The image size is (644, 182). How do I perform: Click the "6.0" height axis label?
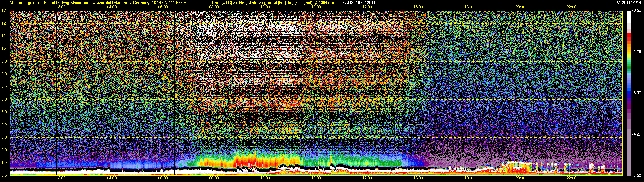[x=4, y=99]
